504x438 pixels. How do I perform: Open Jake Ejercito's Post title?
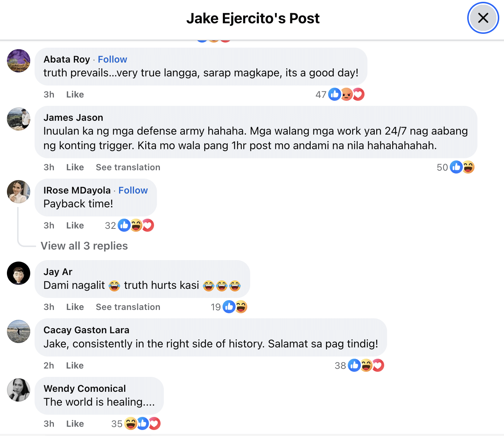[253, 18]
